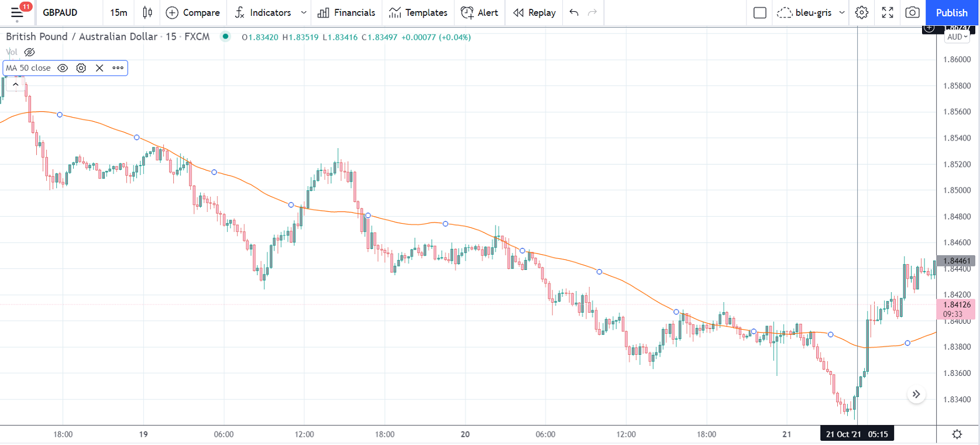Hide the MA 50 close indicator
980x445 pixels.
point(63,68)
